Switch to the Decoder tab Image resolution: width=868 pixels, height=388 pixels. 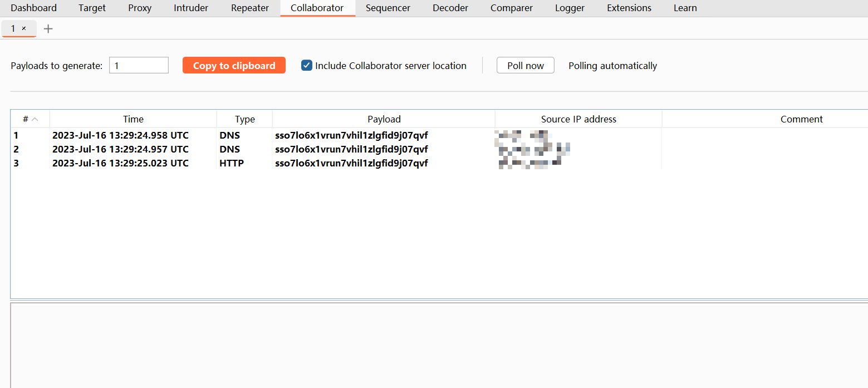[450, 8]
